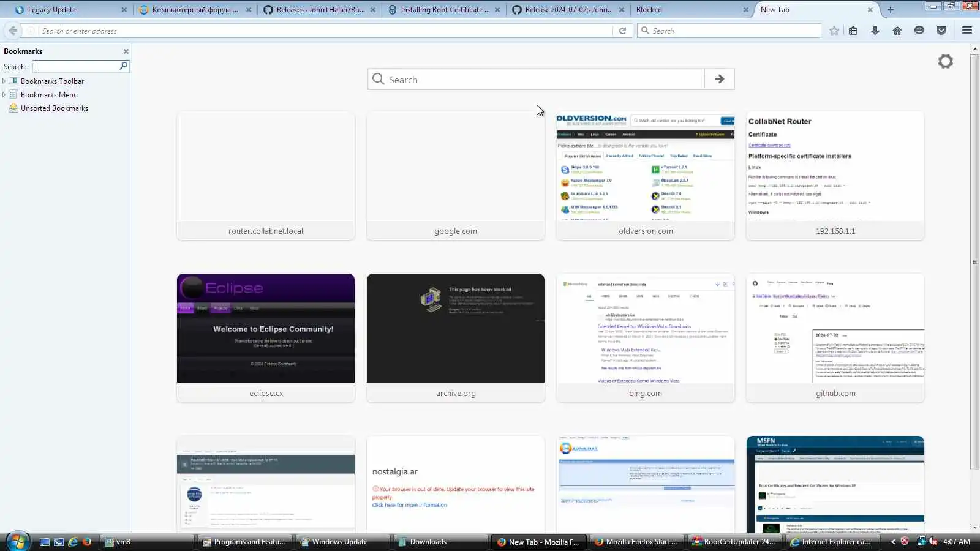This screenshot has height=551, width=980.
Task: Open a new tab with plus button
Action: pyautogui.click(x=891, y=10)
